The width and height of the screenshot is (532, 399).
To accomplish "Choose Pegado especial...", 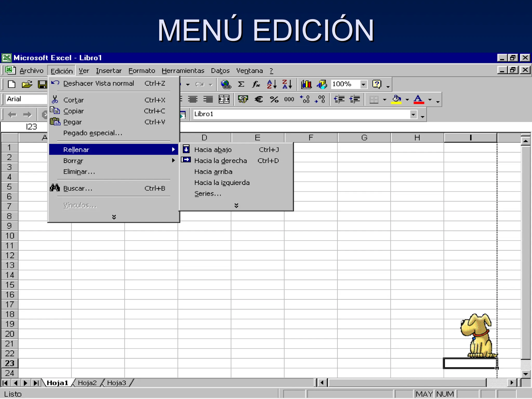I will coord(114,133).
